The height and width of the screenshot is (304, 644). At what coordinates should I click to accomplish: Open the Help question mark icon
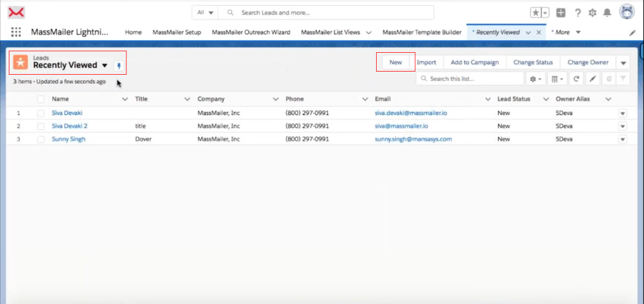click(x=577, y=13)
